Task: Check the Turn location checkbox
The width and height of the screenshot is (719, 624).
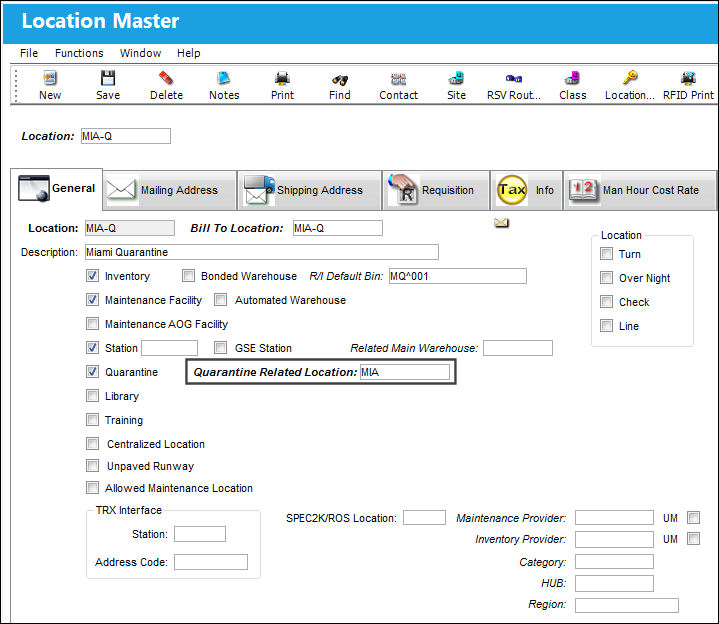Action: 606,254
